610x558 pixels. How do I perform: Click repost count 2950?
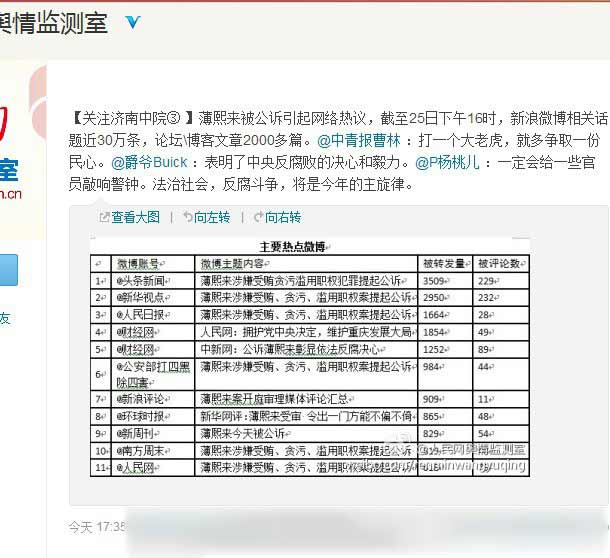434,298
